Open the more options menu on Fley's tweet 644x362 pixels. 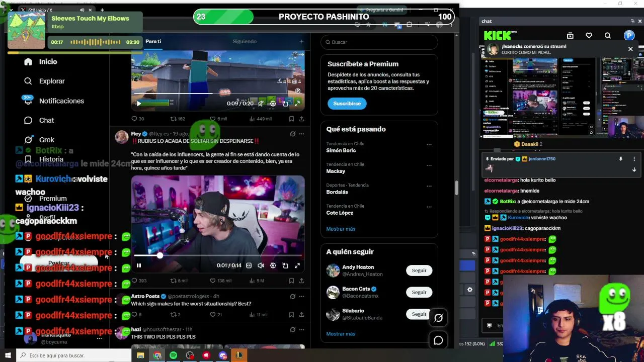point(301,134)
